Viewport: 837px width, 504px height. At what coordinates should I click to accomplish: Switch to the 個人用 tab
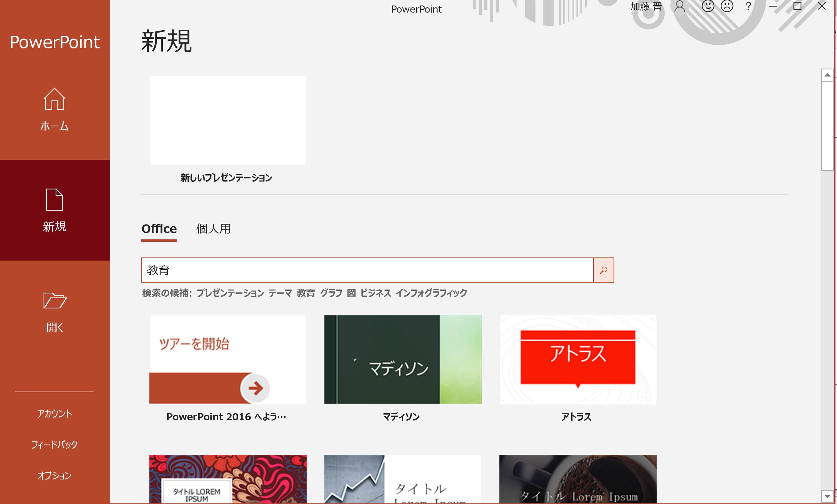point(213,229)
